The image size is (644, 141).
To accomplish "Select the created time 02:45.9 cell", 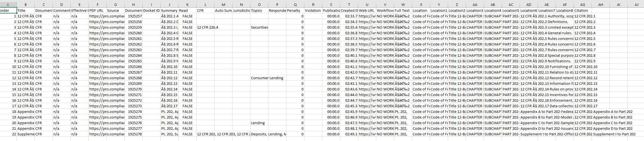I will [349, 112].
